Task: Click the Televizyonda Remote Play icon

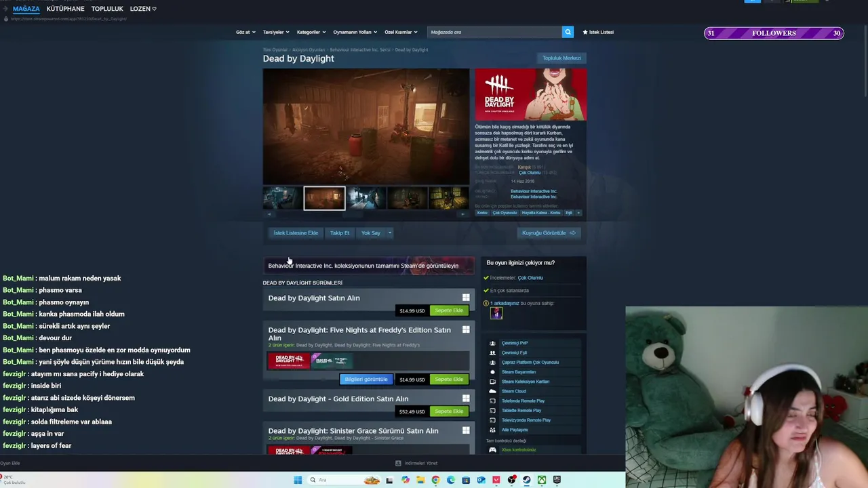Action: pos(492,420)
